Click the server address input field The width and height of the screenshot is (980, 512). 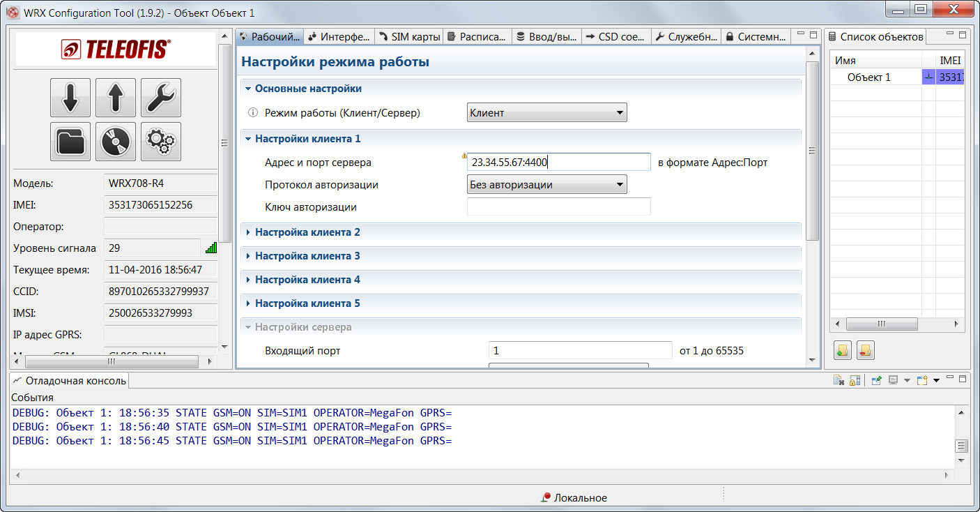[558, 161]
